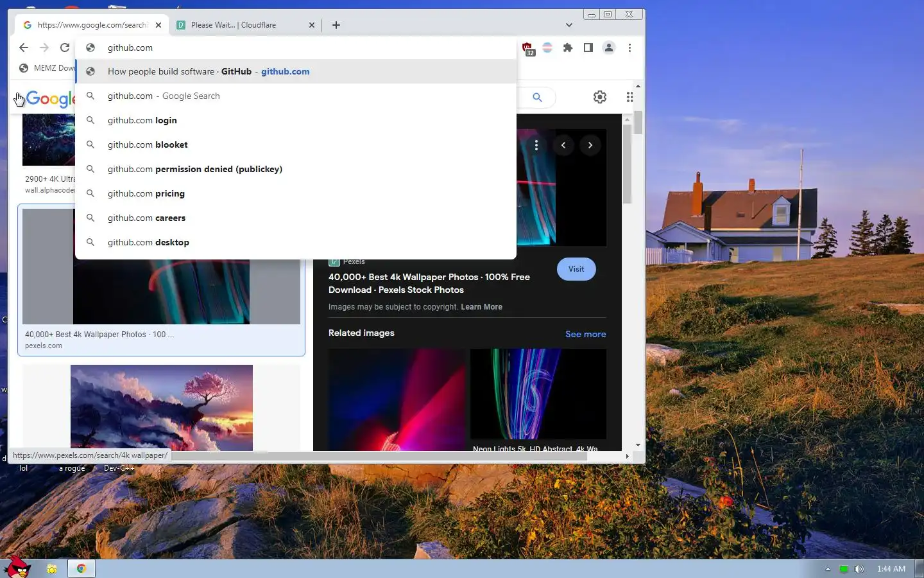Click the address bar containing github.com
The width and height of the screenshot is (924, 578).
point(296,48)
